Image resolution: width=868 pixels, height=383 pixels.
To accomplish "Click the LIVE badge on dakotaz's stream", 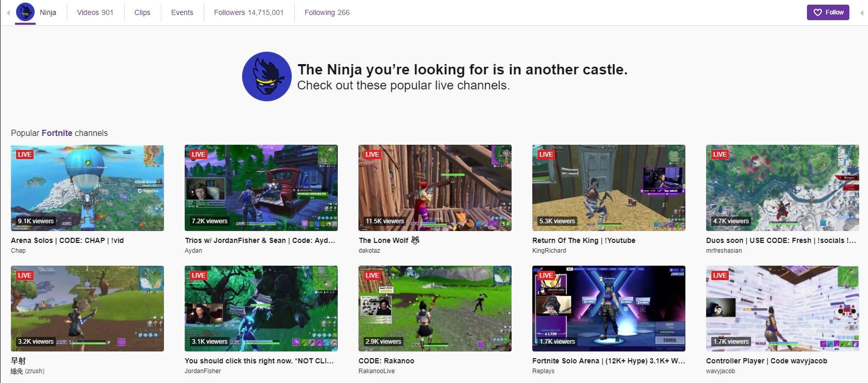I will click(372, 155).
